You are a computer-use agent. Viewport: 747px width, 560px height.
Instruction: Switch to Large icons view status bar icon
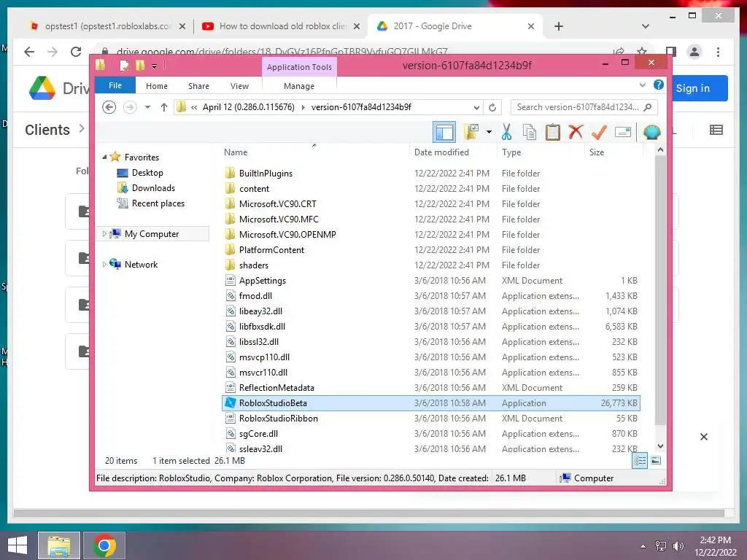[x=656, y=460]
